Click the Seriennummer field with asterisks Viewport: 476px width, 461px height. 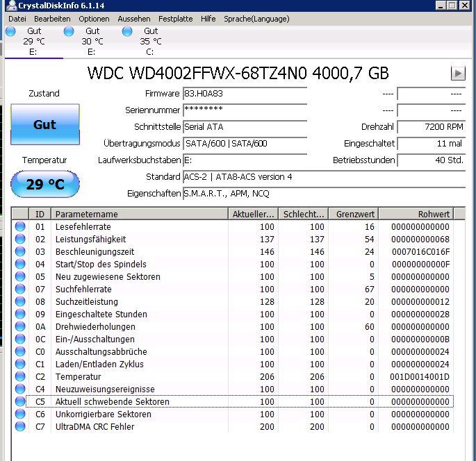tap(245, 110)
